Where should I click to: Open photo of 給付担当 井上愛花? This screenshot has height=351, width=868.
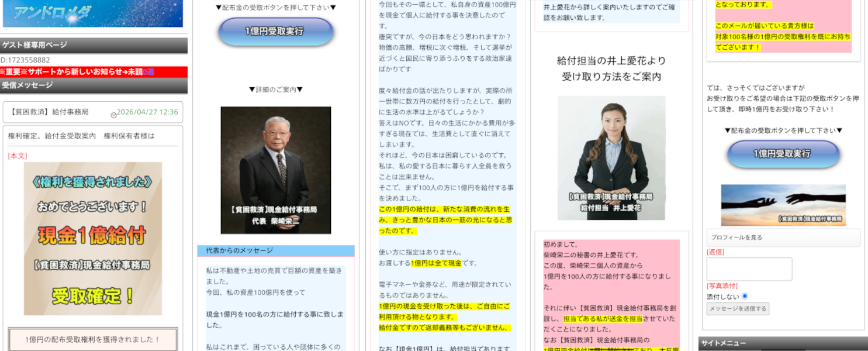click(611, 158)
